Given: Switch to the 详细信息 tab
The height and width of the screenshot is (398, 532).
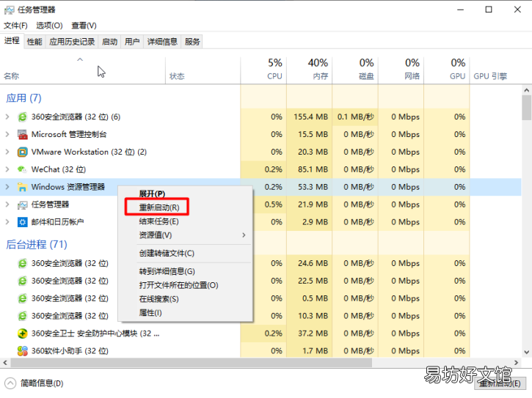Looking at the screenshot, I should [x=162, y=42].
